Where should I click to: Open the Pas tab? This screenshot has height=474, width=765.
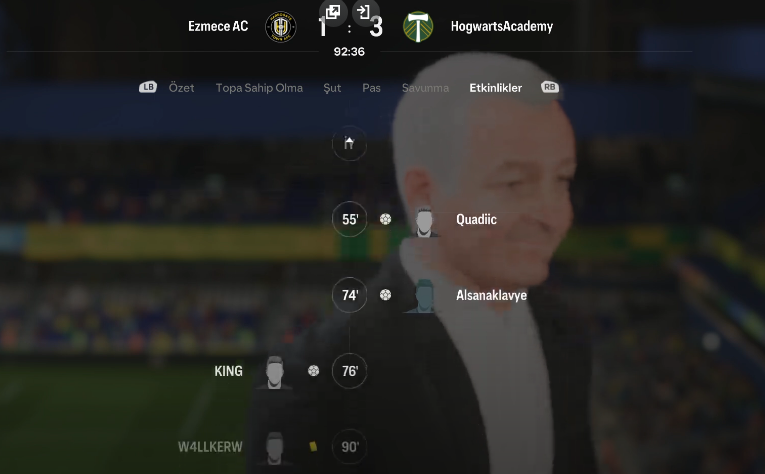371,88
